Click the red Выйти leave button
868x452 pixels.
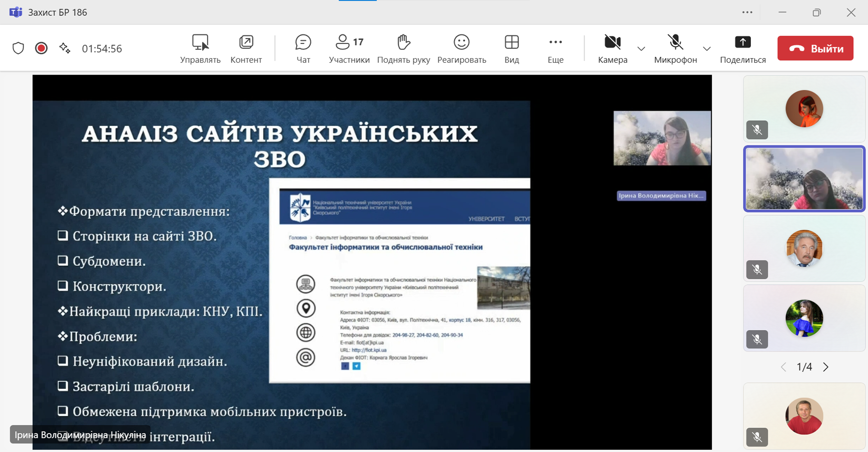click(815, 48)
